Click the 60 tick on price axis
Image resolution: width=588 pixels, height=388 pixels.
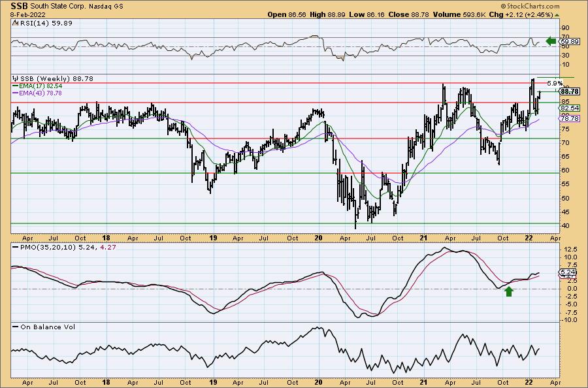point(566,170)
